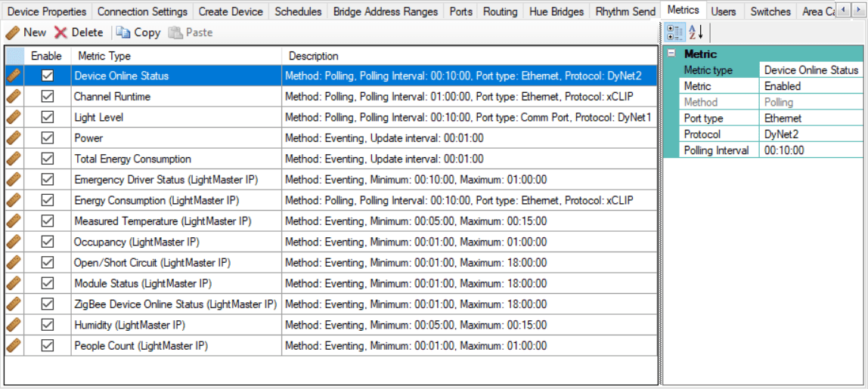This screenshot has height=389, width=868.
Task: Switch property grid to categorized view
Action: tap(674, 32)
